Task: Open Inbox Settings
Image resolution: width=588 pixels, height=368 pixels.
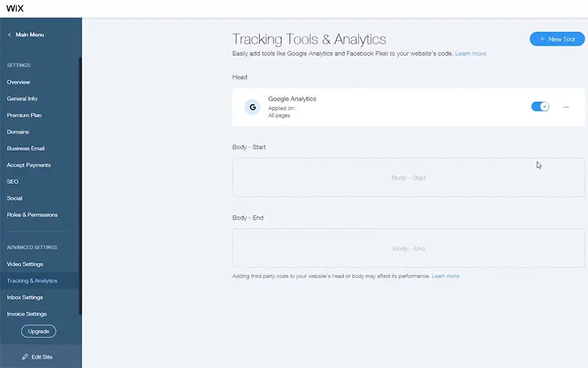Action: tap(25, 297)
